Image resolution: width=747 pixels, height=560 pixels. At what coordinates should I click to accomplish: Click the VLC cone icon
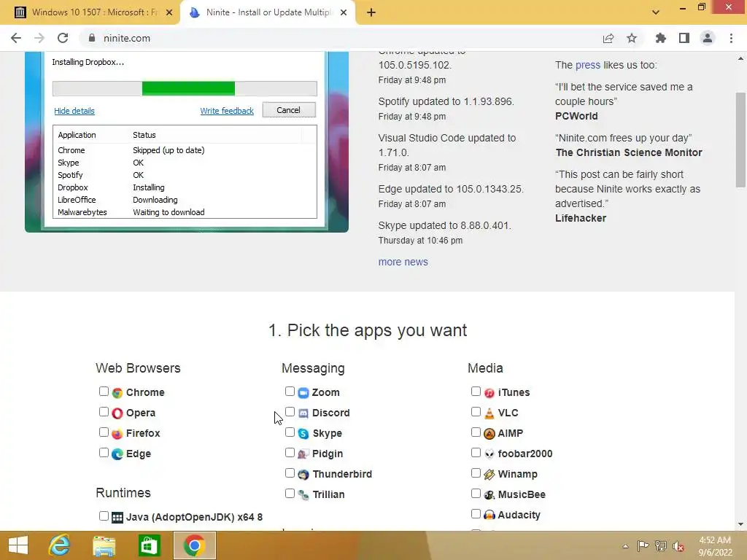point(489,413)
